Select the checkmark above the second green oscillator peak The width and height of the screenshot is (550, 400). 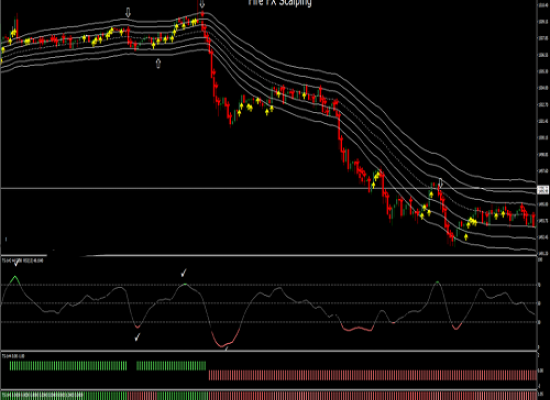point(183,272)
